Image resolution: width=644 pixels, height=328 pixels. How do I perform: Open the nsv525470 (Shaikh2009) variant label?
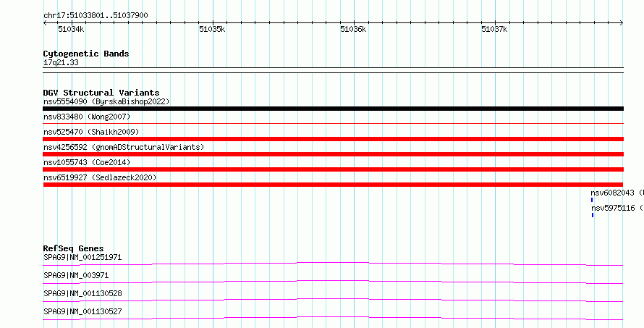(x=91, y=132)
